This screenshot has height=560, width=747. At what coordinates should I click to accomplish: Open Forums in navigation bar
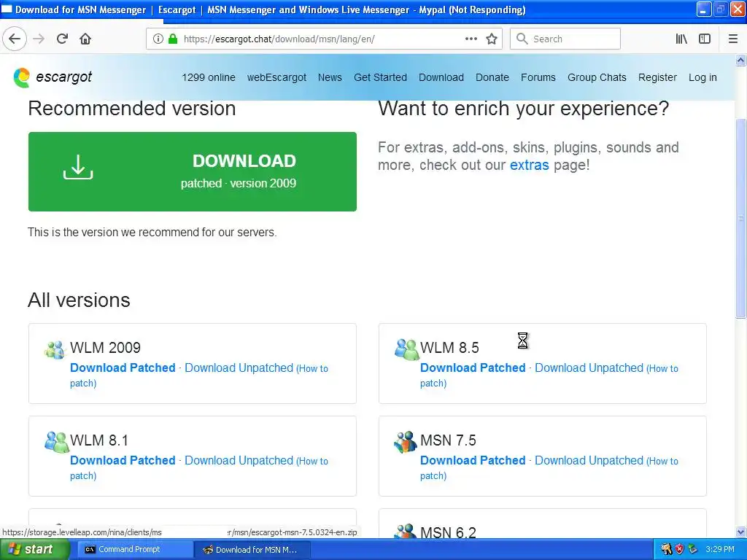click(x=538, y=77)
